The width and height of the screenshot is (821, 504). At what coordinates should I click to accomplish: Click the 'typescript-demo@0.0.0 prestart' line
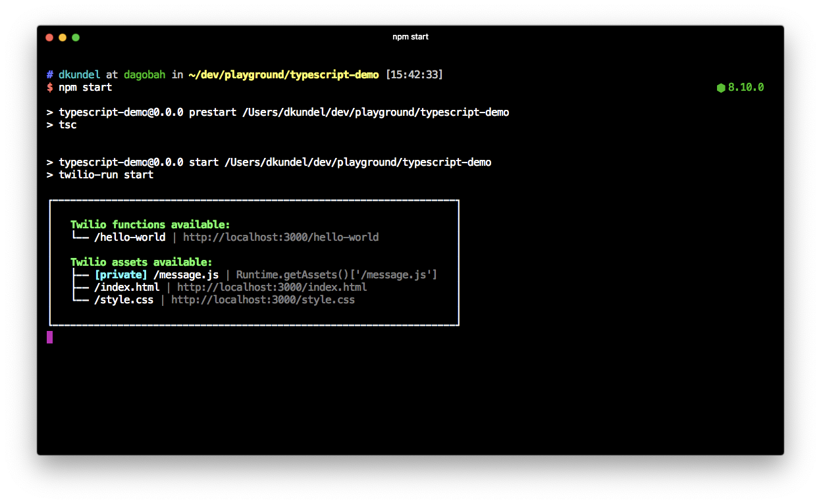278,112
